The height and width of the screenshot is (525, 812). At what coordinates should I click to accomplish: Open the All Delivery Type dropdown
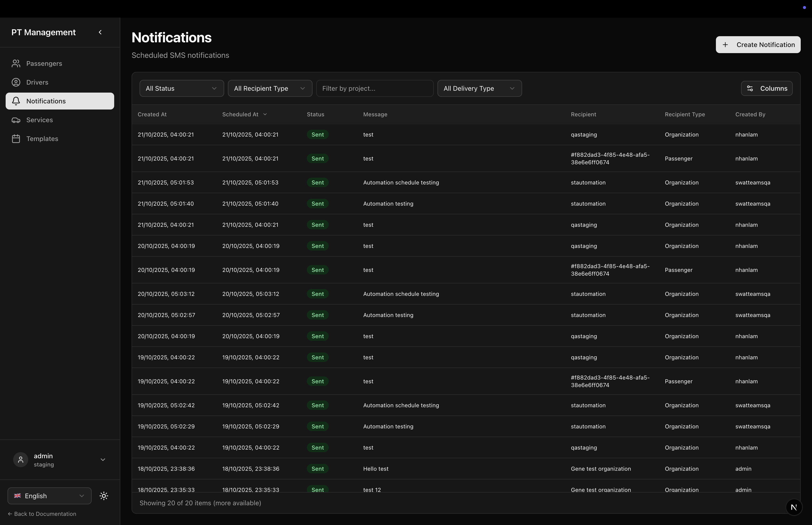coord(479,88)
